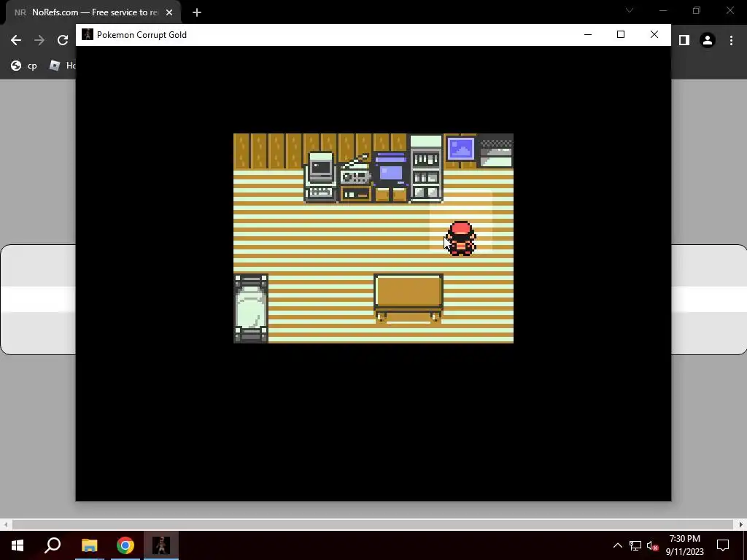Switch to Chrome from taskbar
Screen dimensions: 747x560
tap(125, 545)
